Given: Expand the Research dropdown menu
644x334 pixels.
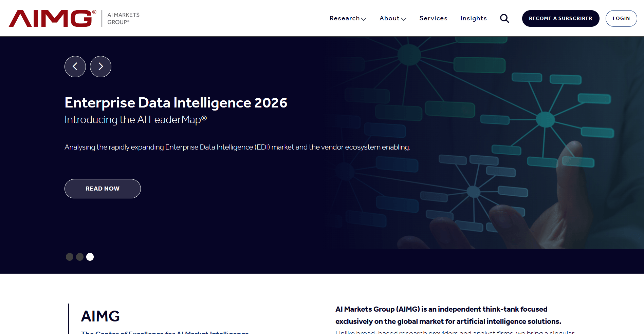Looking at the screenshot, I should [348, 18].
